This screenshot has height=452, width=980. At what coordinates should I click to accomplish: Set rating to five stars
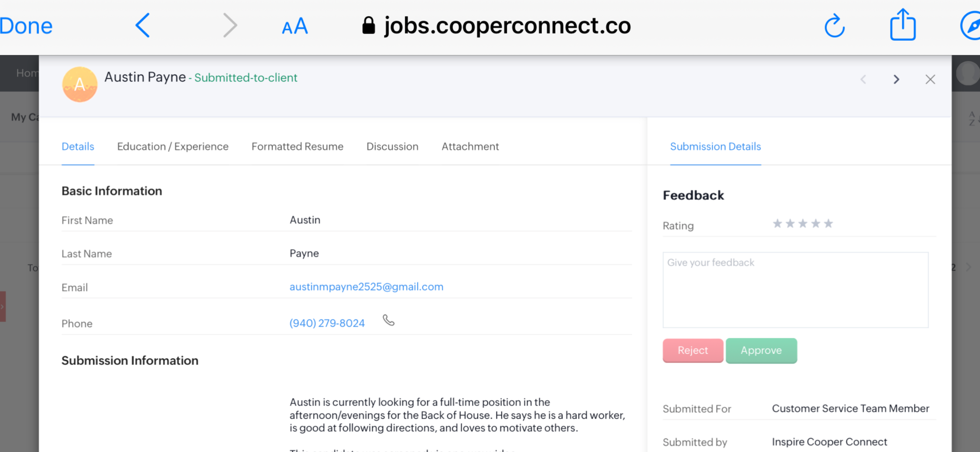pos(828,223)
